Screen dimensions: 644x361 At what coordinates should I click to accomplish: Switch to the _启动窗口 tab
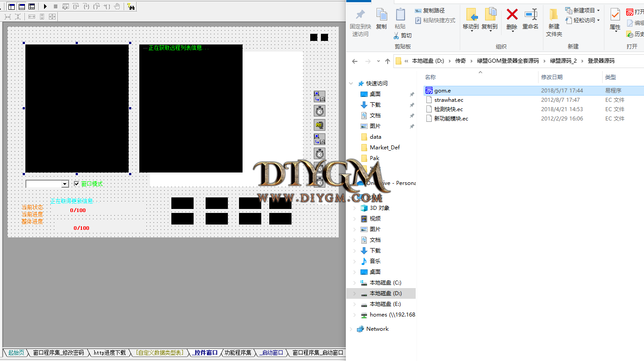(x=271, y=353)
